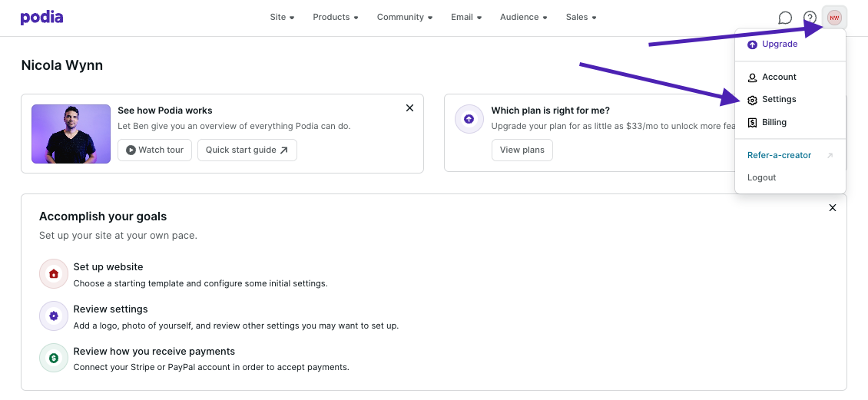Viewport: 868px width, 400px height.
Task: Open Review how you receive payments
Action: [154, 352]
